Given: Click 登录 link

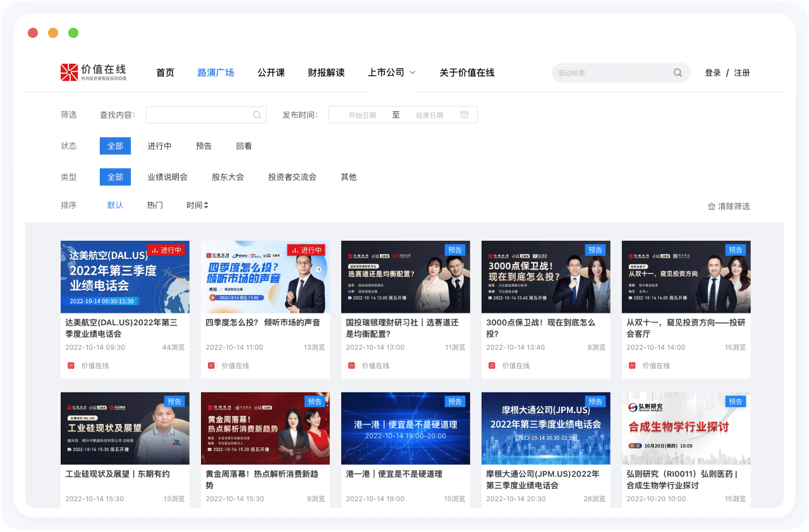Looking at the screenshot, I should [713, 73].
